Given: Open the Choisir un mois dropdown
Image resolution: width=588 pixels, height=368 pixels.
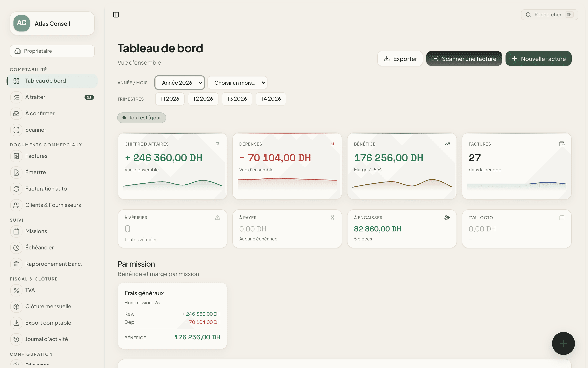Looking at the screenshot, I should [x=237, y=83].
